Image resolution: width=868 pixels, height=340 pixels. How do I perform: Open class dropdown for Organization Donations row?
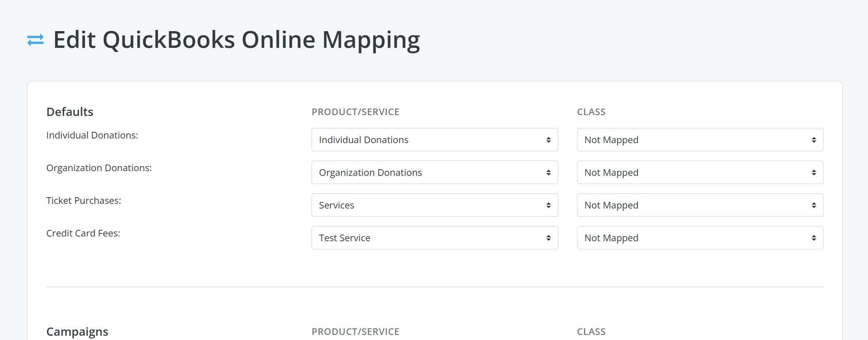[700, 172]
